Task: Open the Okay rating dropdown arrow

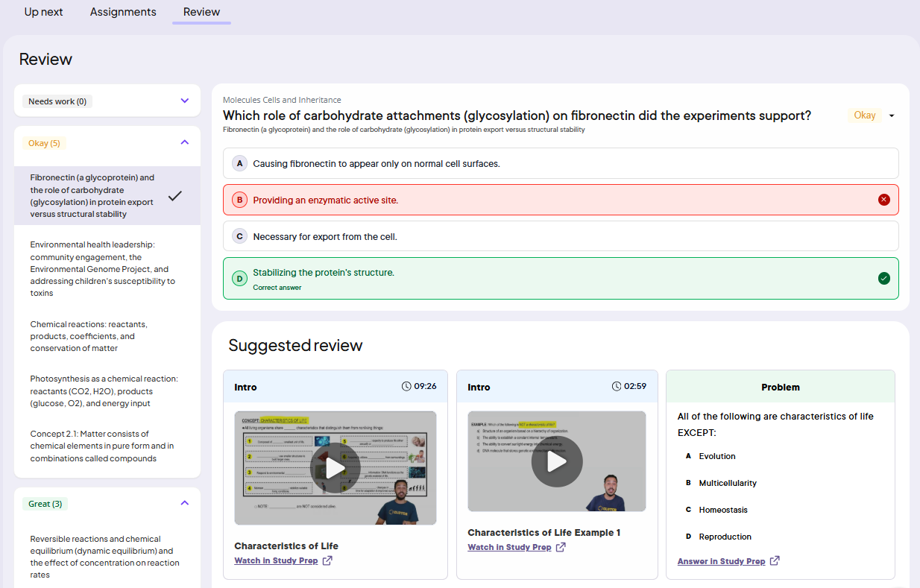Action: tap(892, 116)
